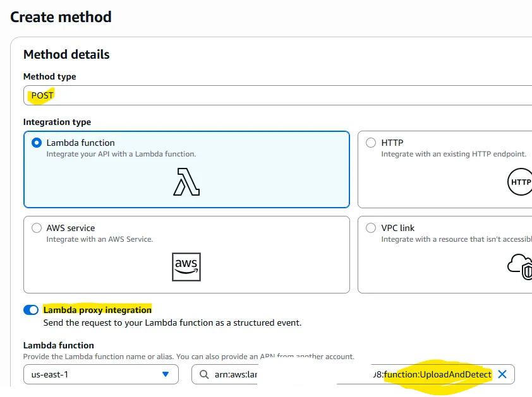Screen dimensions: 532x397
Task: Click the search magnifier in Lambda function field
Action: [x=203, y=374]
